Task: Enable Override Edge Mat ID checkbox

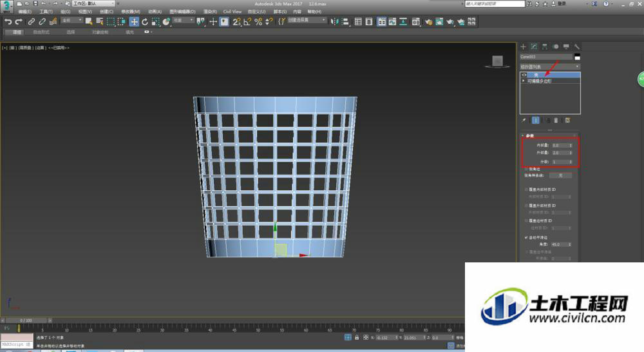Action: (526, 221)
